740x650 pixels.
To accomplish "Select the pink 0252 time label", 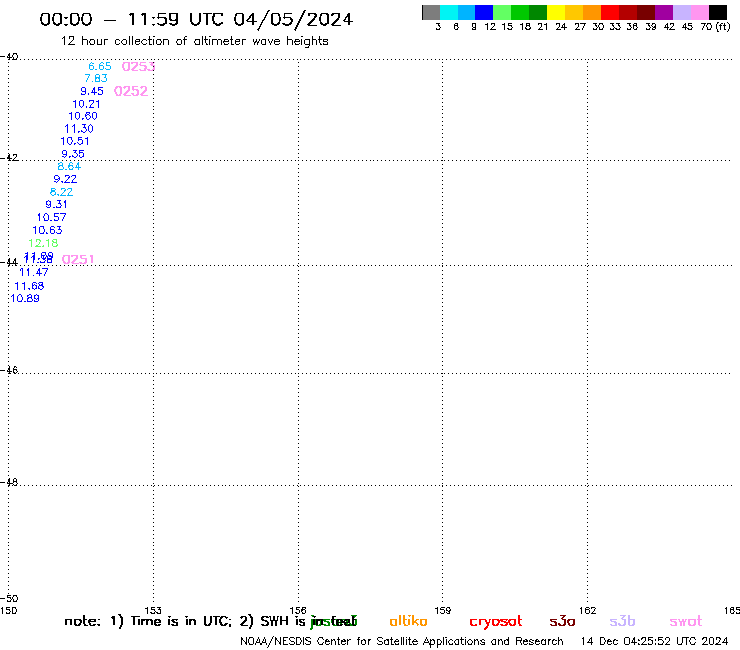I will coord(131,91).
